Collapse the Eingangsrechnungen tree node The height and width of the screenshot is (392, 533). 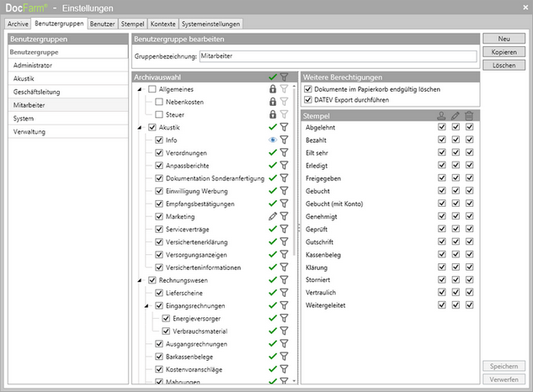(x=147, y=305)
